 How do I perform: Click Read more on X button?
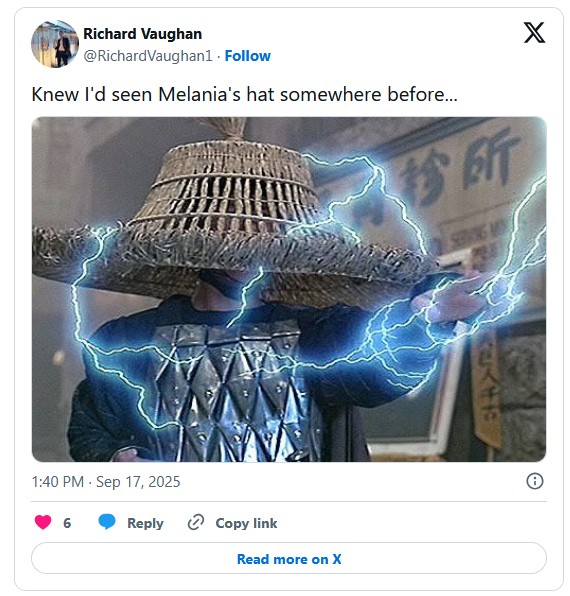pyautogui.click(x=289, y=558)
